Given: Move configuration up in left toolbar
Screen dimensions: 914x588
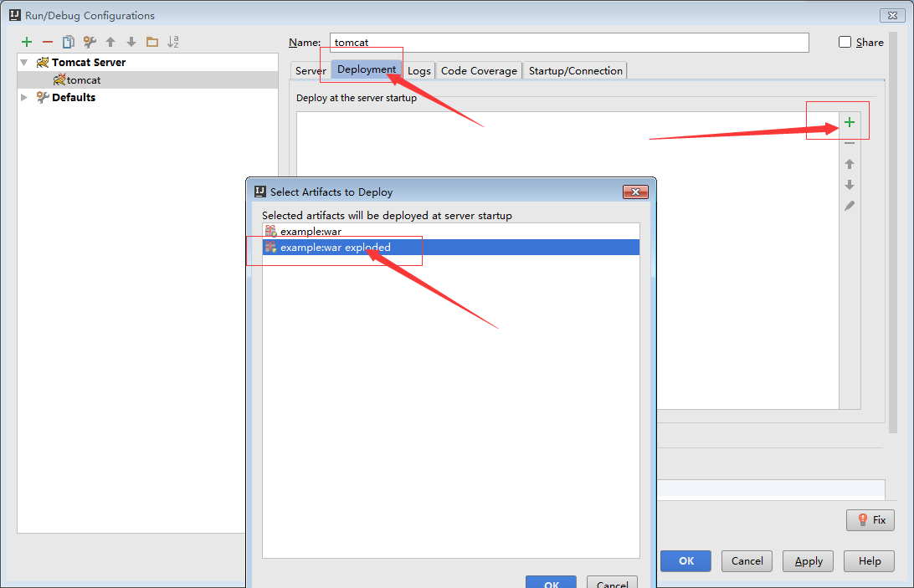Looking at the screenshot, I should point(110,42).
